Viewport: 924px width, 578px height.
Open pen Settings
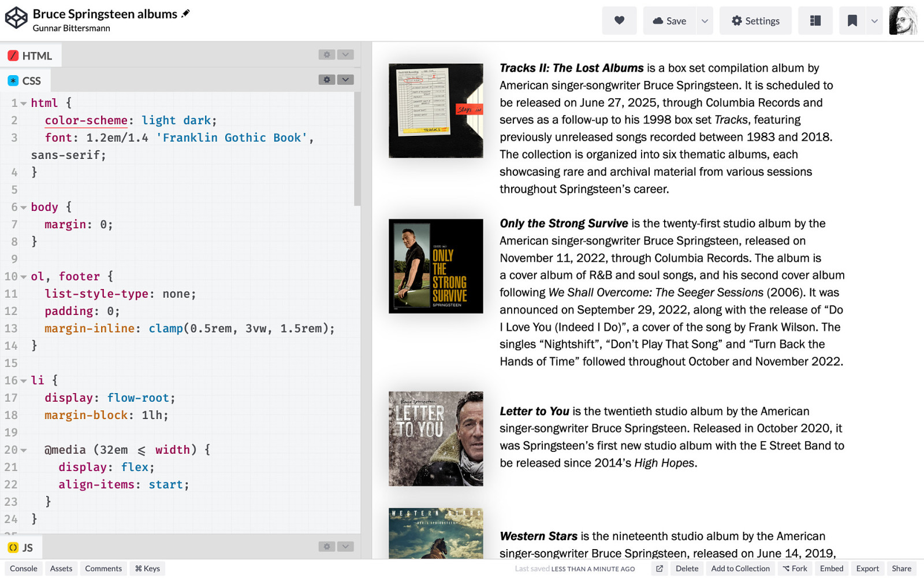(x=755, y=21)
